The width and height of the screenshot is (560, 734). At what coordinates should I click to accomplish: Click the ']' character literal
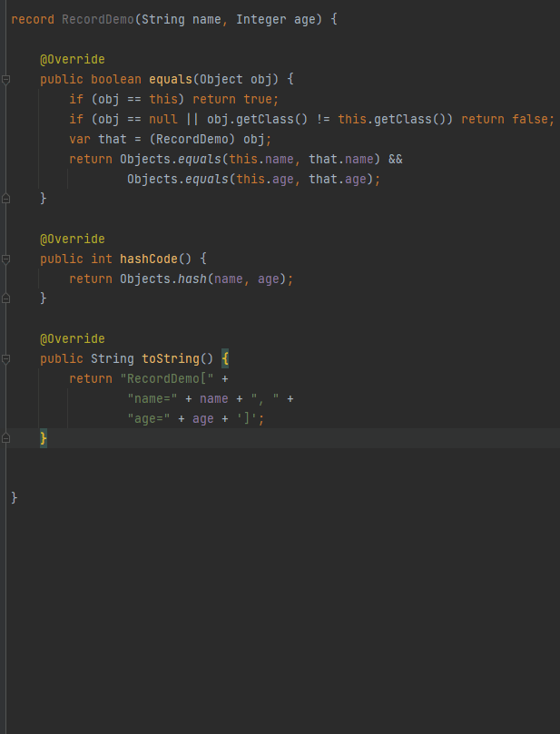(x=246, y=419)
